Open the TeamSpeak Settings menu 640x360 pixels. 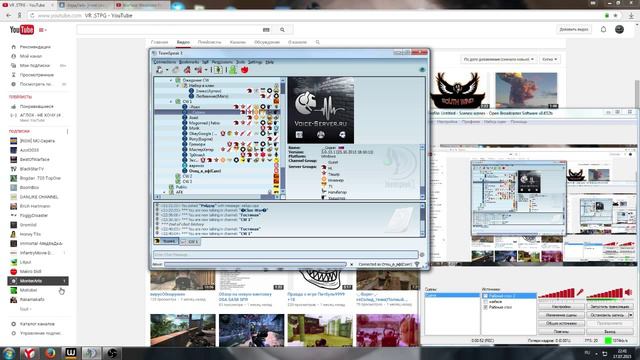point(255,62)
